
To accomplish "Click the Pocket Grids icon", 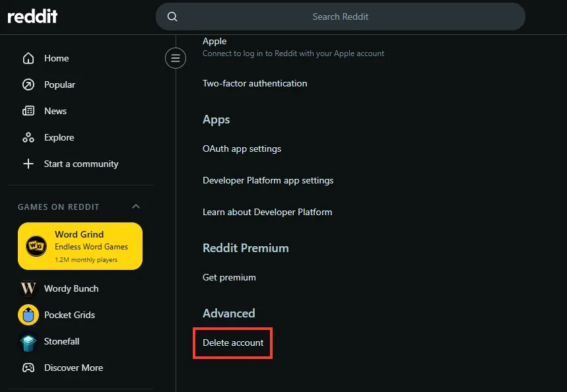I will [x=28, y=315].
